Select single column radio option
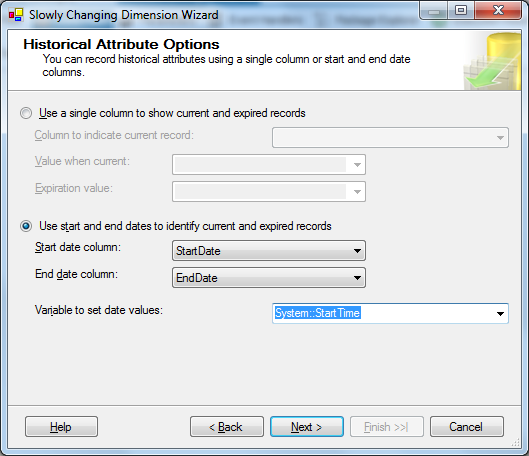 coord(26,113)
